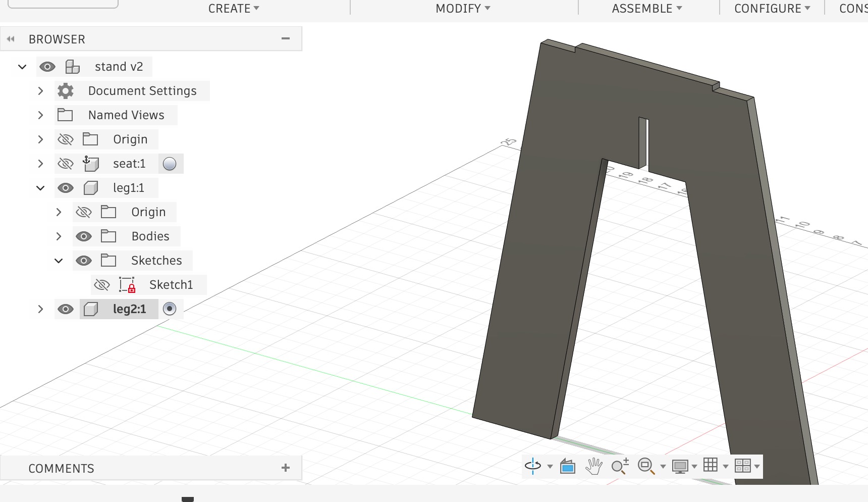This screenshot has width=868, height=502.
Task: Click the leg2:1 active component radio button
Action: tap(170, 309)
